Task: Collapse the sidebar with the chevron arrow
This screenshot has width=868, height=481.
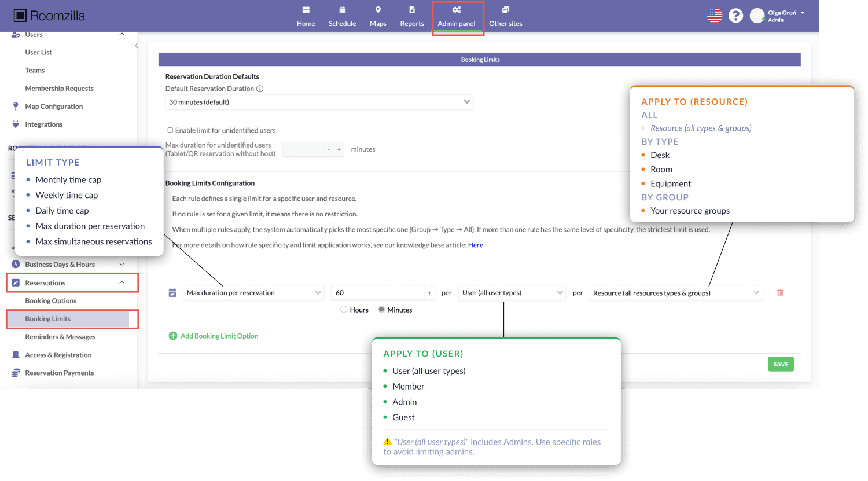Action: (137, 46)
